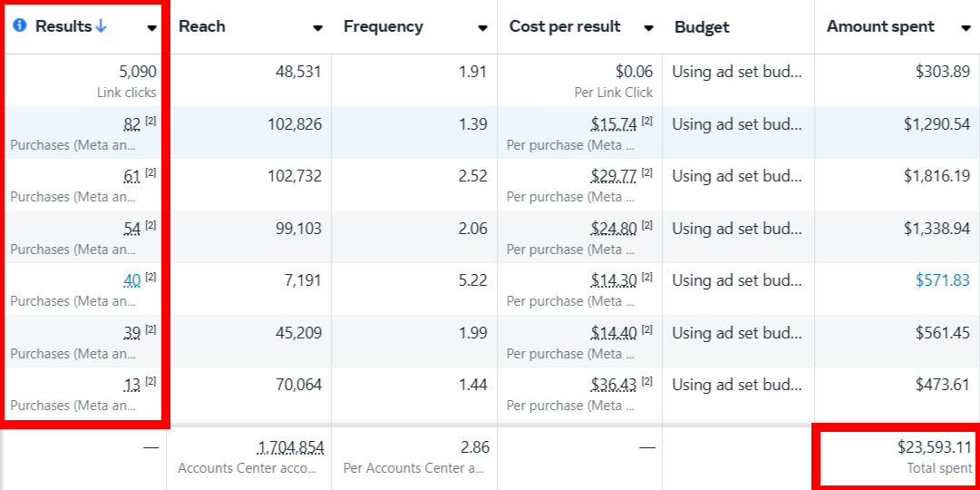The height and width of the screenshot is (490, 980).
Task: Click the $36.43 cost per purchase value
Action: point(614,385)
